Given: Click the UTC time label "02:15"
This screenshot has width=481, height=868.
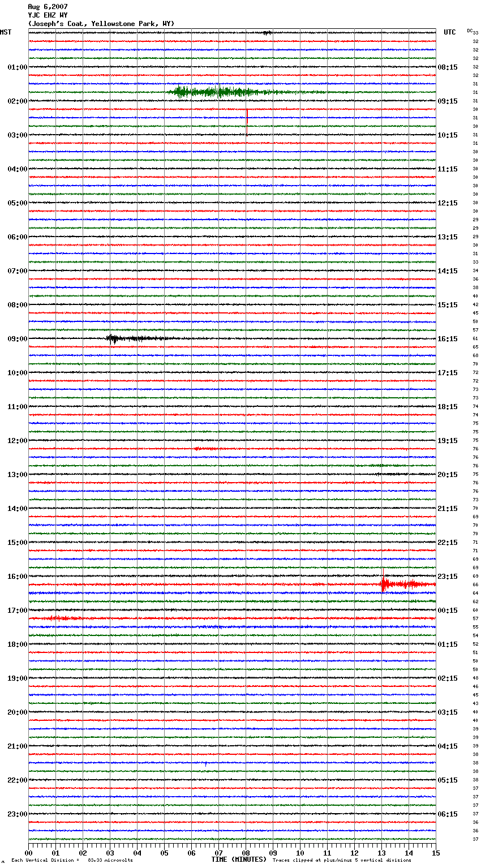Looking at the screenshot, I should pyautogui.click(x=448, y=678).
